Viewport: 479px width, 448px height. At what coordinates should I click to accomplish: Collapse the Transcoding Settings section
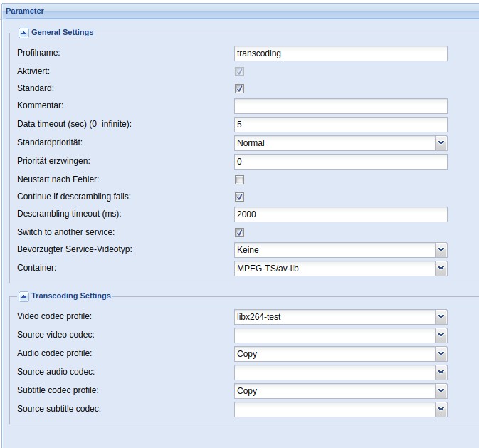coord(23,296)
